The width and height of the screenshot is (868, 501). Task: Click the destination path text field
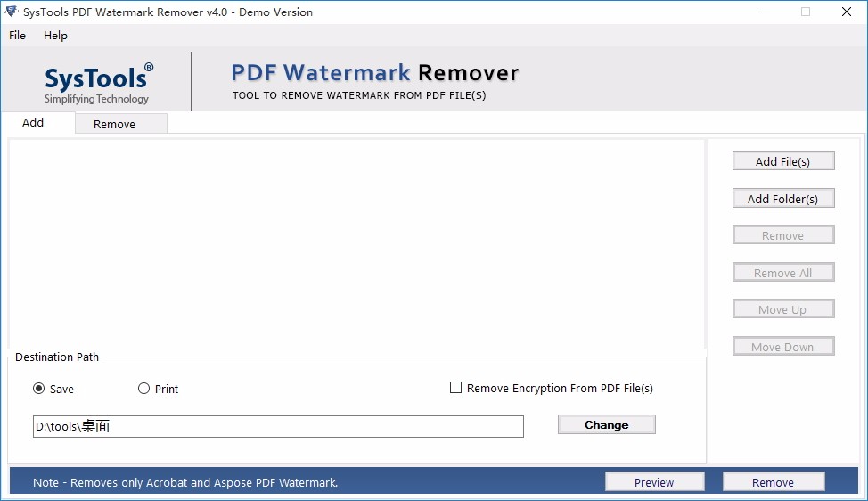[x=278, y=426]
